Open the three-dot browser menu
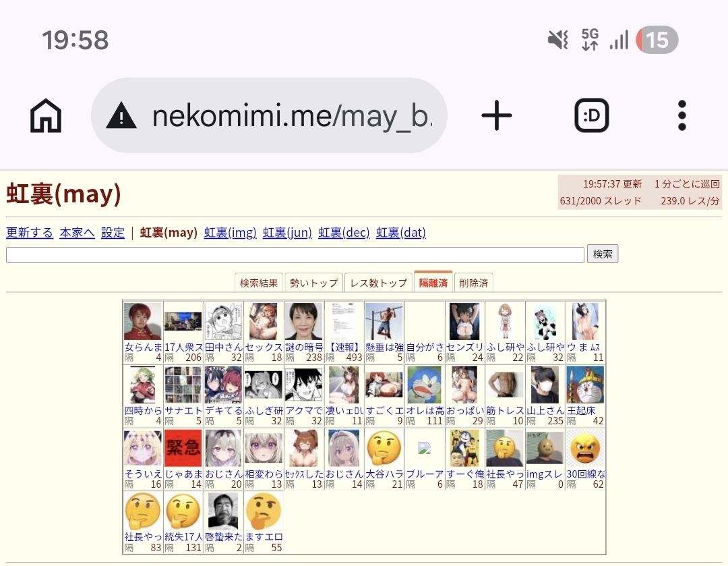Image resolution: width=728 pixels, height=566 pixels. (x=681, y=115)
